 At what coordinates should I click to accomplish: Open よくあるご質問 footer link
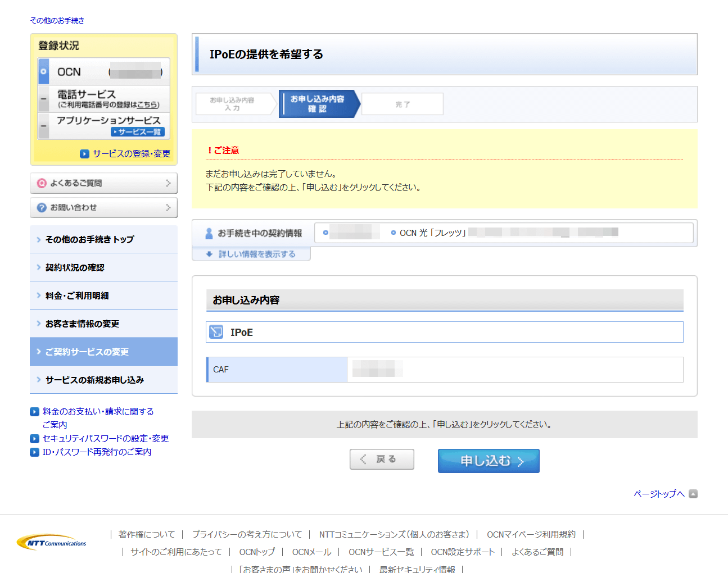pyautogui.click(x=537, y=552)
